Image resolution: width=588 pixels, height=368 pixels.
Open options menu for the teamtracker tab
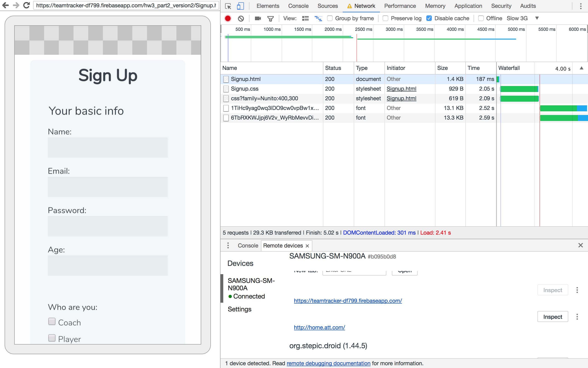click(x=577, y=290)
